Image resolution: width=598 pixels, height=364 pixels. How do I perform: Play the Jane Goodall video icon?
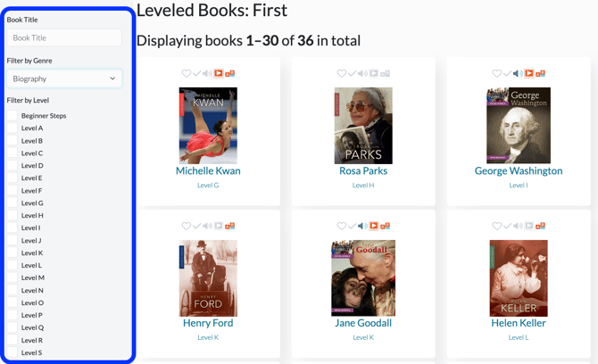[374, 227]
